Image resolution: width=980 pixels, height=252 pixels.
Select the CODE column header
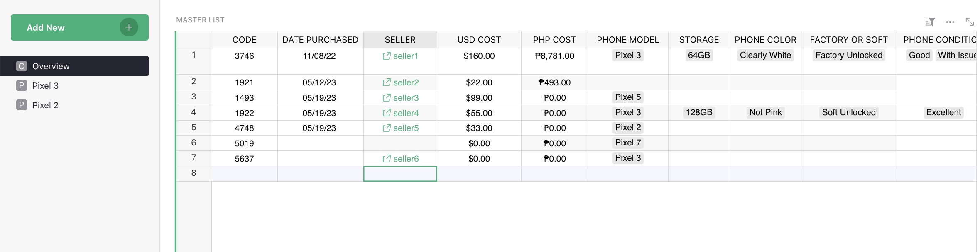244,40
